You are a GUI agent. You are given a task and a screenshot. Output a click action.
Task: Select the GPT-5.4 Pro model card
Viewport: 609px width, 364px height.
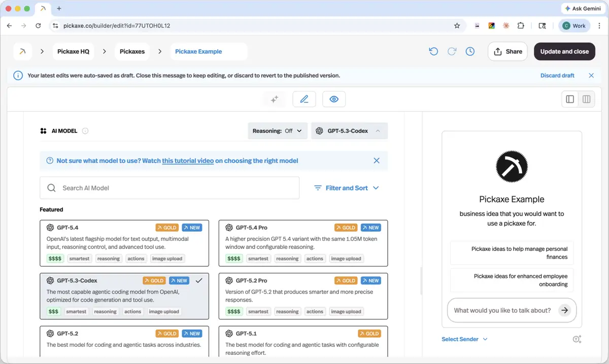[x=303, y=243]
